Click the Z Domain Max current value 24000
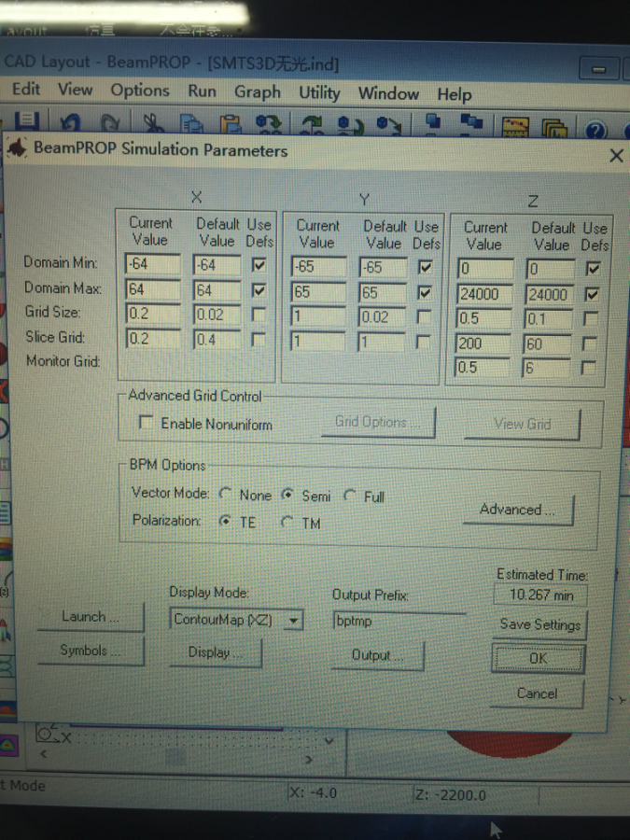 [485, 294]
